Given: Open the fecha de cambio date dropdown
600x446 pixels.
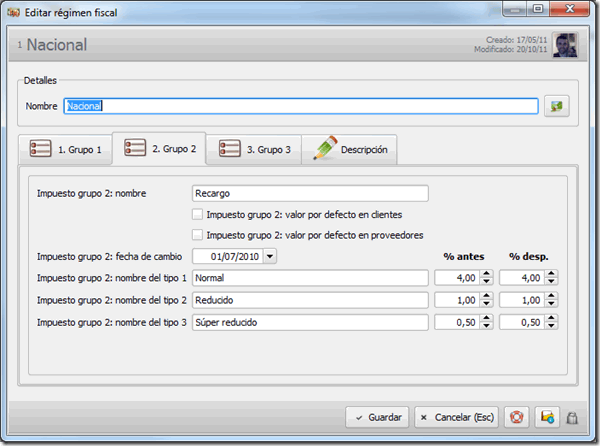Looking at the screenshot, I should pyautogui.click(x=270, y=256).
